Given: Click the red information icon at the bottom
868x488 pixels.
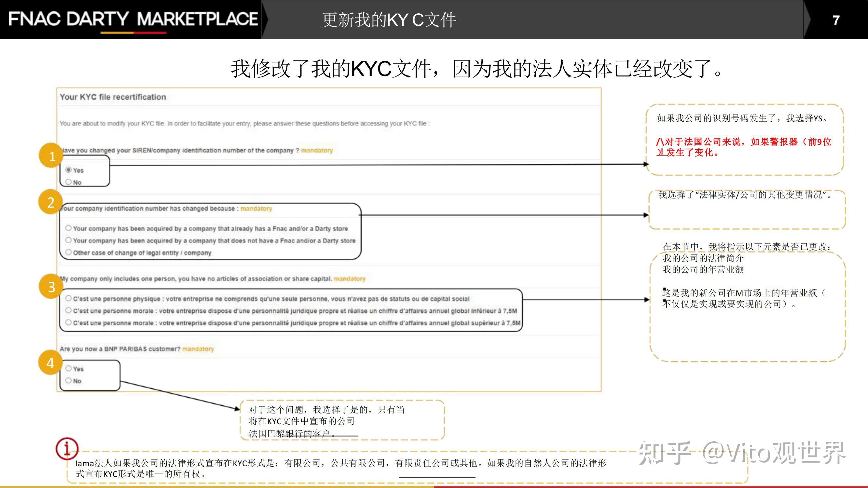Looking at the screenshot, I should tap(67, 449).
